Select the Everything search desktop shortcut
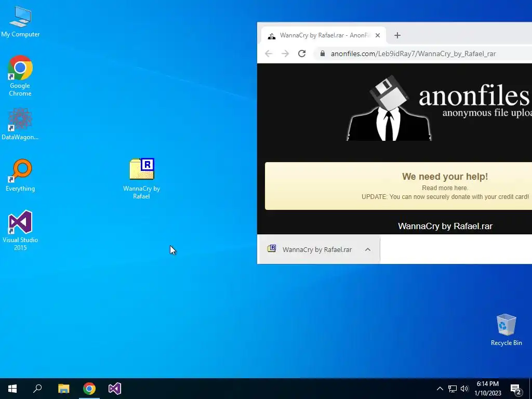The width and height of the screenshot is (532, 399). coord(20,175)
